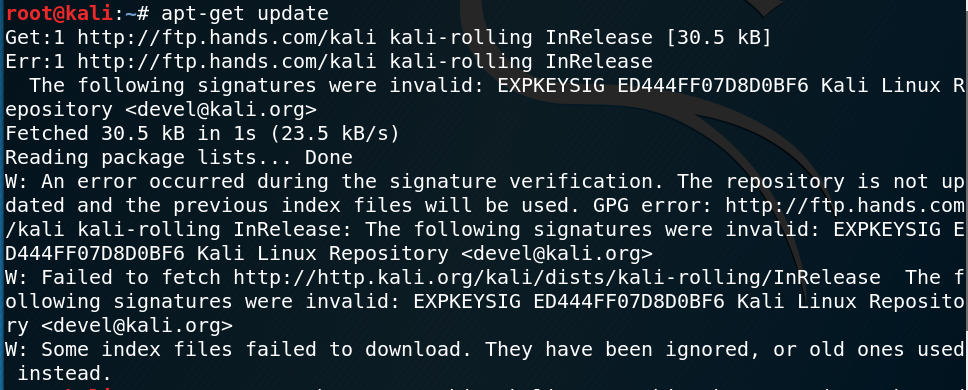968x390 pixels.
Task: Click the [30.5 kB] size indicator
Action: click(719, 38)
